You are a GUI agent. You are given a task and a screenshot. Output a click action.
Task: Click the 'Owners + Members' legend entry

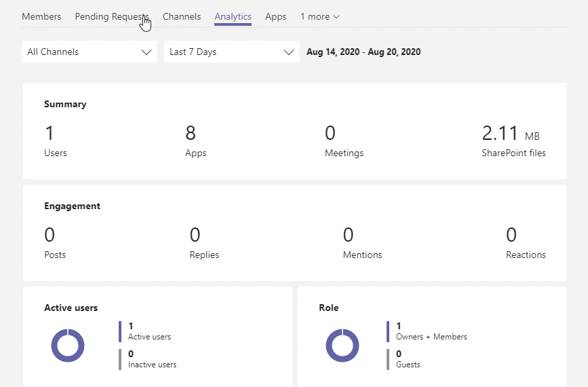point(427,331)
